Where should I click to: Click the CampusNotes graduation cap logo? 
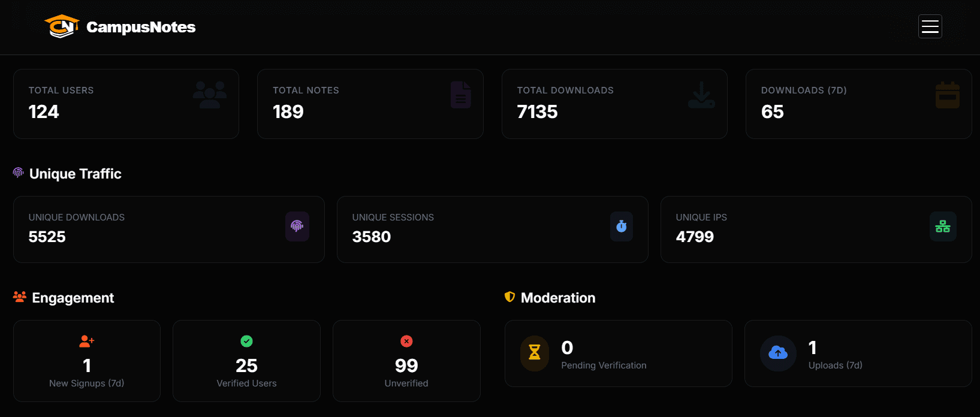(x=62, y=26)
